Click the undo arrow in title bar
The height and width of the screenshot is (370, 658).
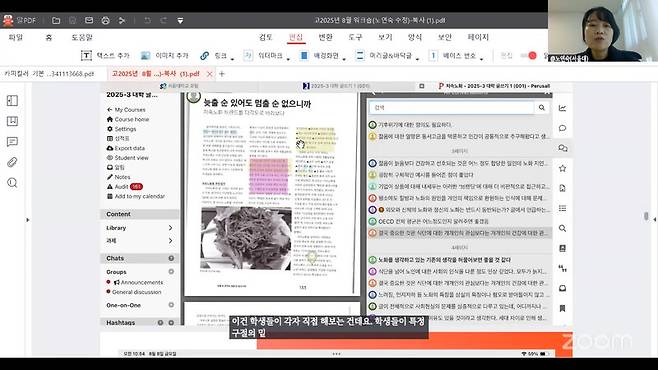pos(147,20)
